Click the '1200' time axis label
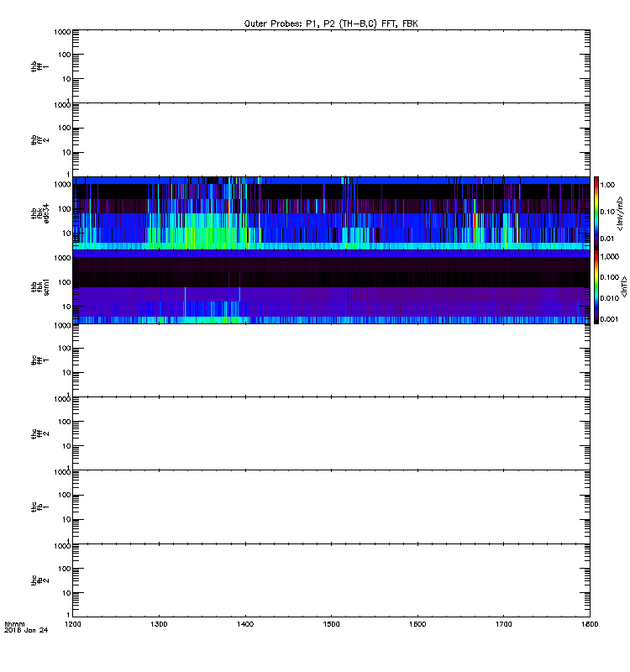 pos(73,624)
